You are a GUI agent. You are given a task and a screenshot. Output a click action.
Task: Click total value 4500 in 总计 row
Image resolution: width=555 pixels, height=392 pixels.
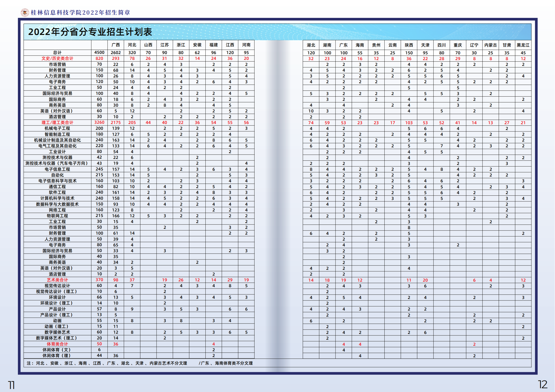tap(99, 52)
